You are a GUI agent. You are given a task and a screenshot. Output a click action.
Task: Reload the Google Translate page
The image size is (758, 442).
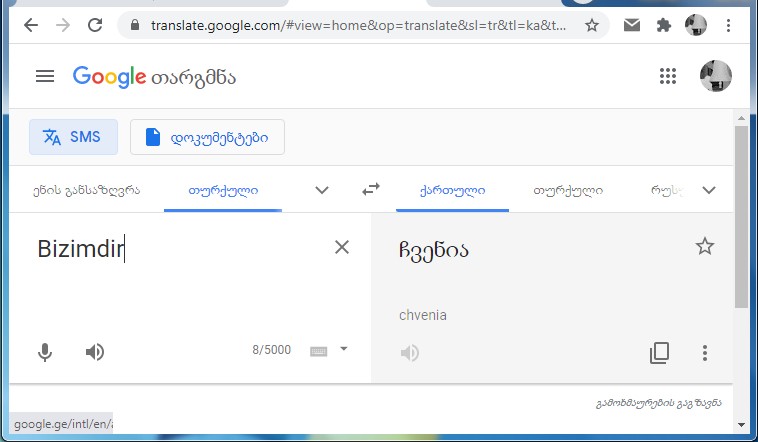[95, 25]
